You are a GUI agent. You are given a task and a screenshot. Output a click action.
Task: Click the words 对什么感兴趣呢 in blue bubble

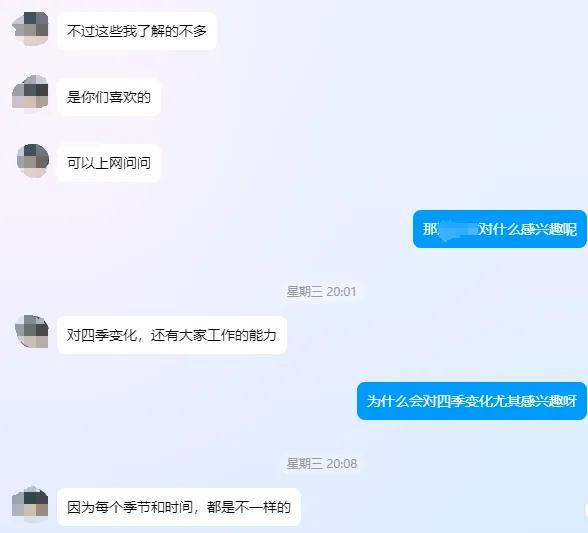pos(528,229)
